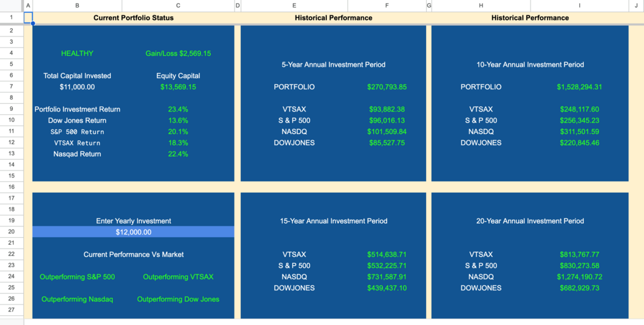Click the 15-Year Annual Investment Period title
The image size is (644, 325).
pyautogui.click(x=333, y=221)
